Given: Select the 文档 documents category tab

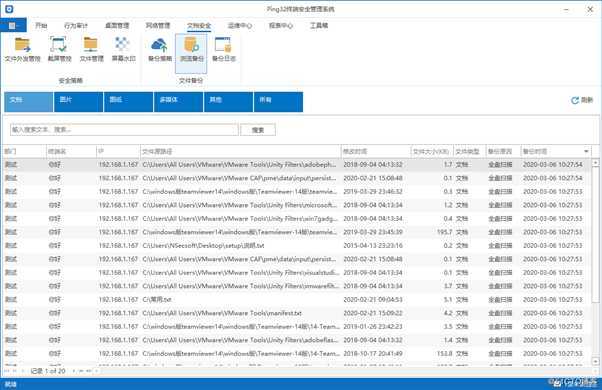Looking at the screenshot, I should pyautogui.click(x=29, y=102).
